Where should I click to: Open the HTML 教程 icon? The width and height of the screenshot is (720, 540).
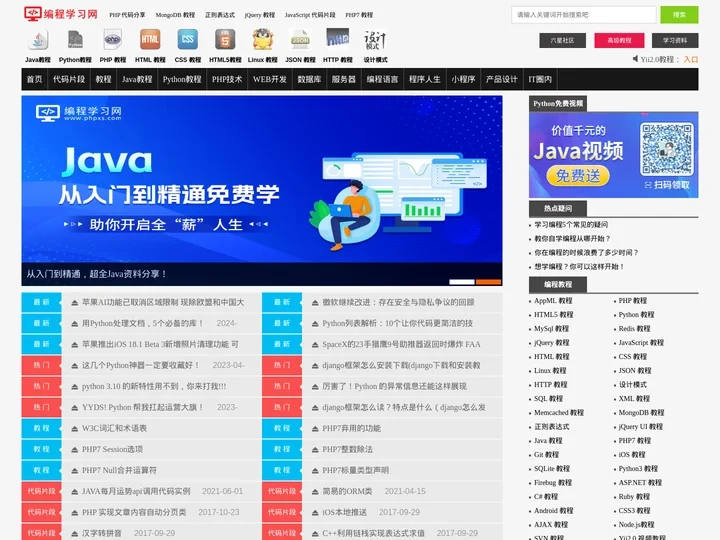[150, 39]
